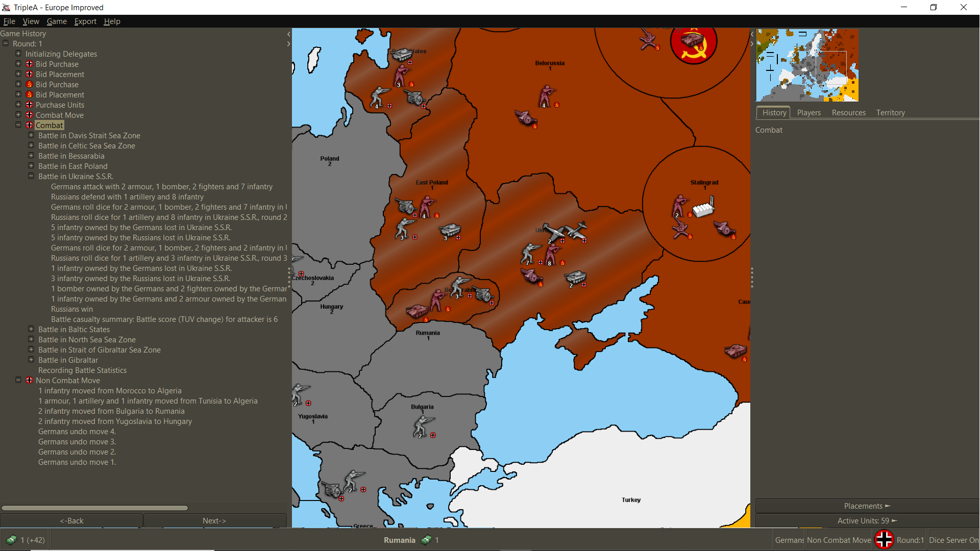The image size is (980, 551).
Task: Expand the Purchase Units node
Action: 18,105
